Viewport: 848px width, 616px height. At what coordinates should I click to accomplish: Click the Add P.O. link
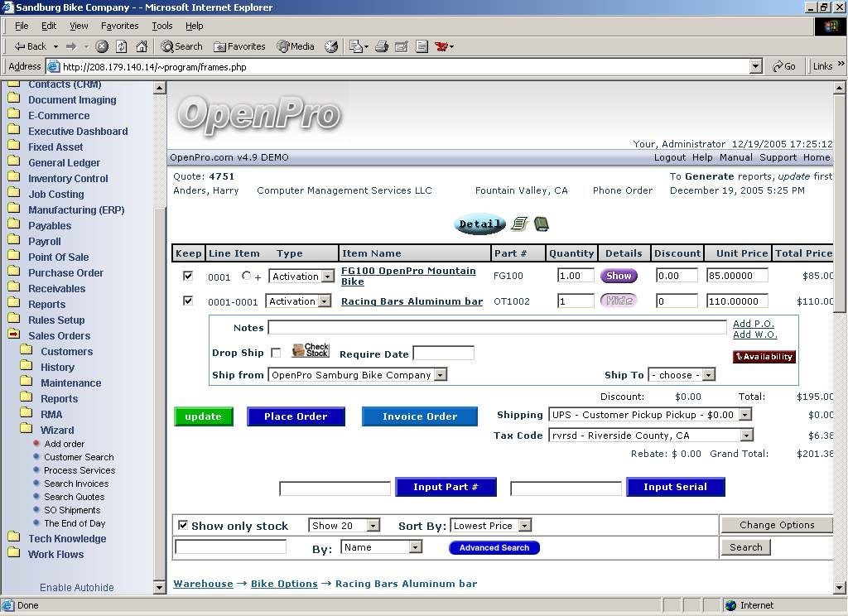[754, 324]
